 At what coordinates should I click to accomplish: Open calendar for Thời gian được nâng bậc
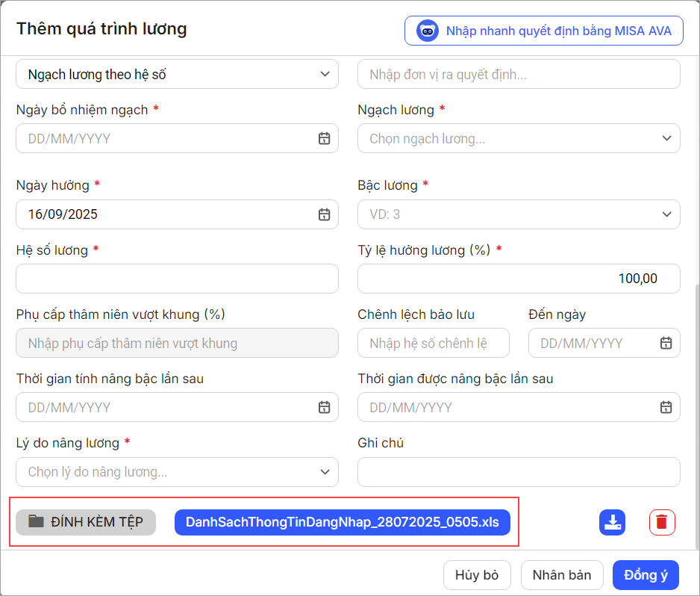point(666,407)
